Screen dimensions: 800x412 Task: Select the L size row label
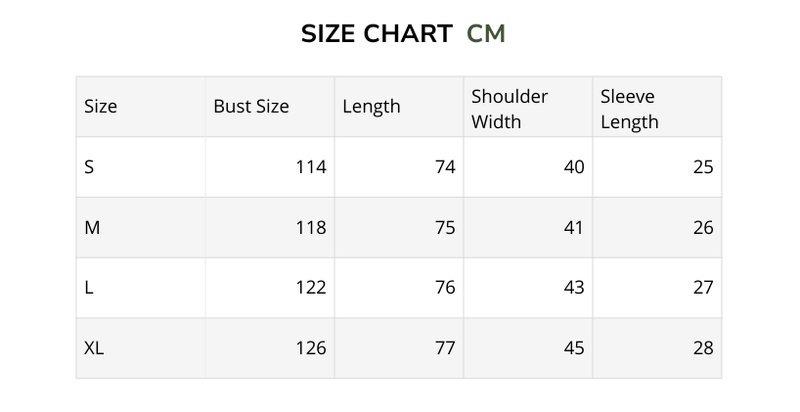pos(89,288)
